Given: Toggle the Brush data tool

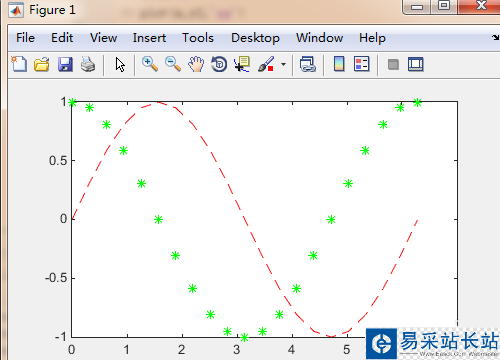Looking at the screenshot, I should tap(266, 64).
